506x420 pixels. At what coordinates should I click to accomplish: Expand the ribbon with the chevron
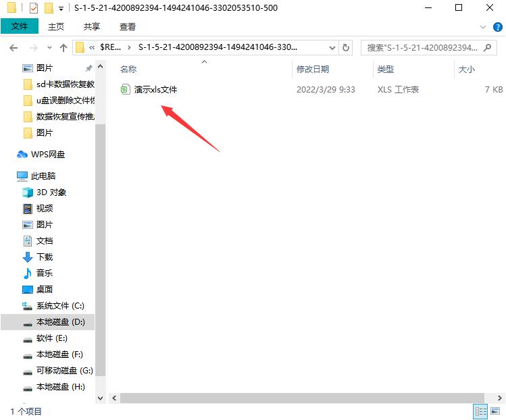click(x=483, y=27)
